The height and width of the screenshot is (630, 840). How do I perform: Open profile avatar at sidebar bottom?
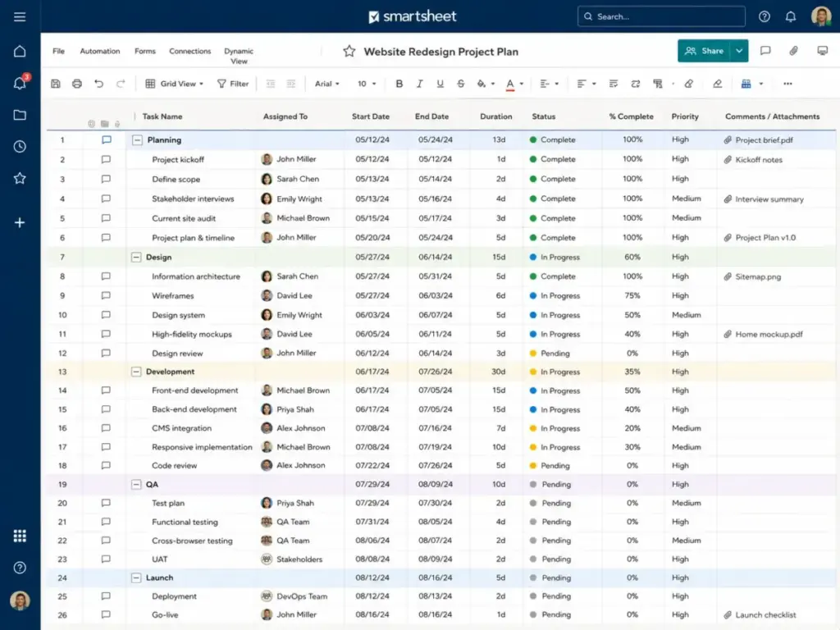point(20,600)
